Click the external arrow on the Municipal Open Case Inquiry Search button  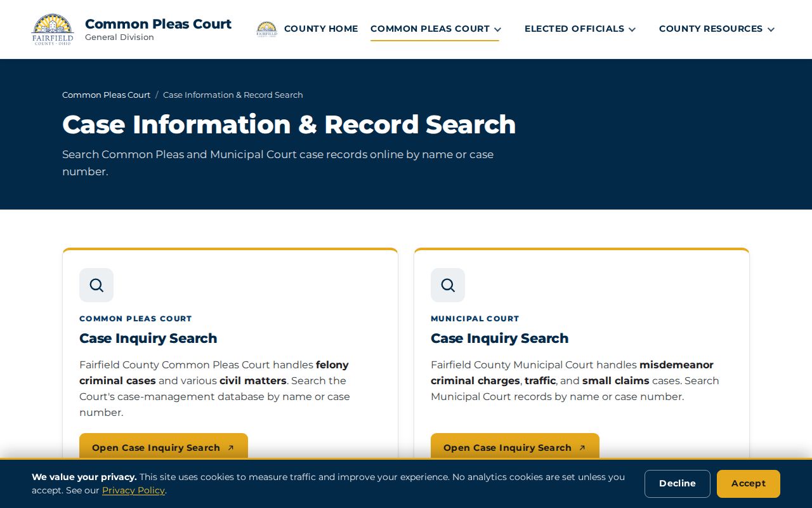(582, 448)
